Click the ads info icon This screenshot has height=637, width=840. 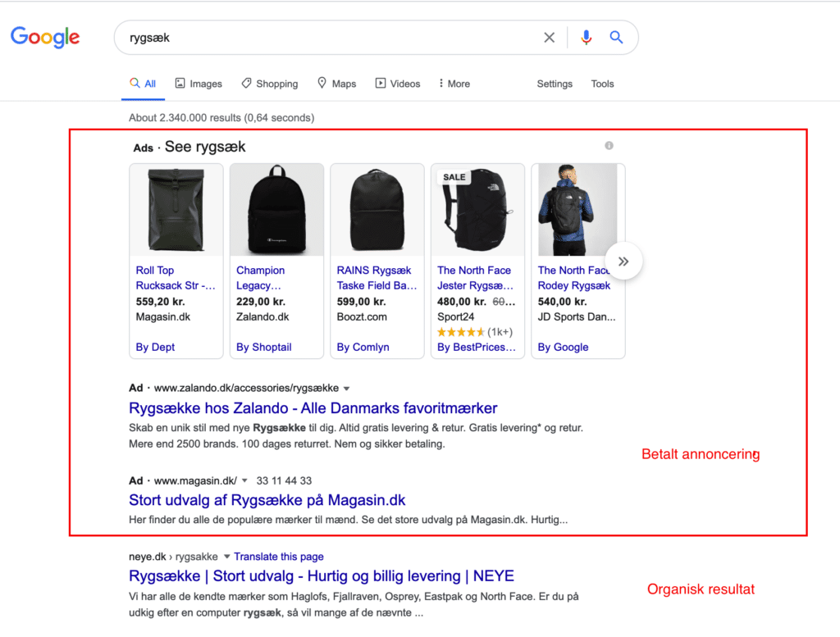(x=609, y=146)
